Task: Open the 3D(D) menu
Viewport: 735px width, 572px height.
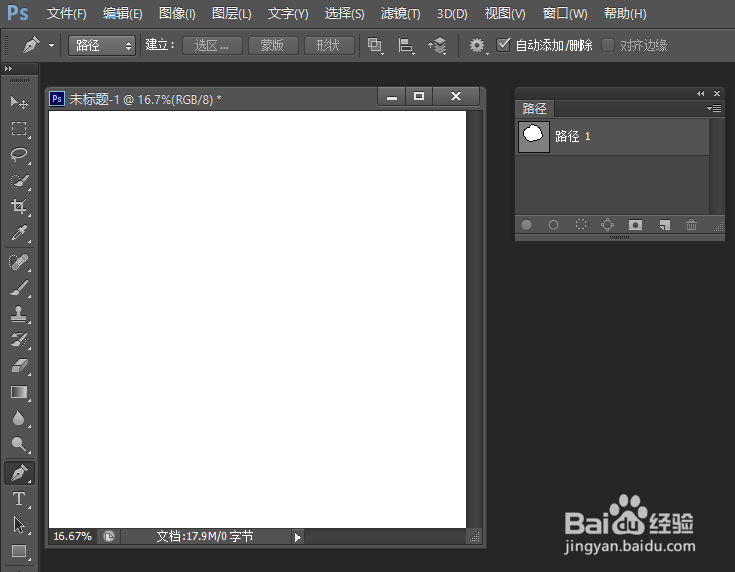Action: click(x=452, y=14)
